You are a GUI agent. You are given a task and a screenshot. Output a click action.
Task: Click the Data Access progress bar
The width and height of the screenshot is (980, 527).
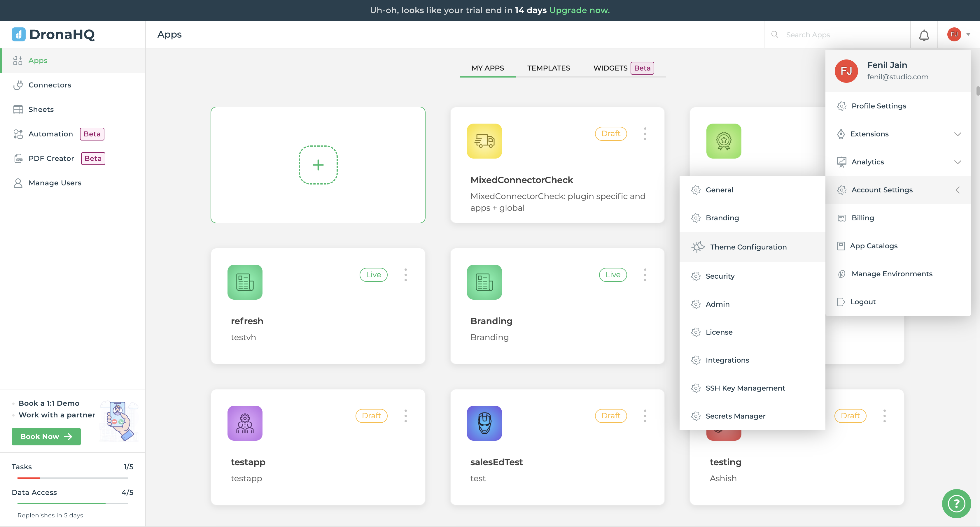click(x=72, y=503)
